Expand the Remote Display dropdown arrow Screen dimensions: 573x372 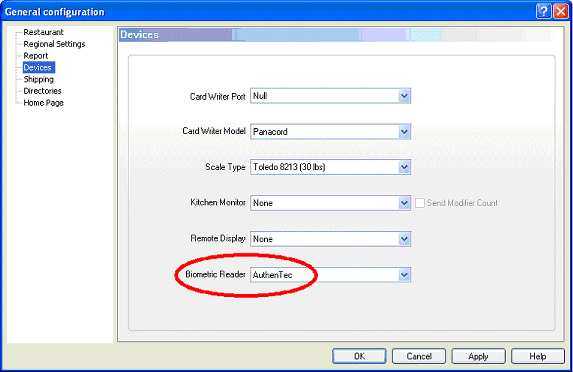click(x=404, y=239)
